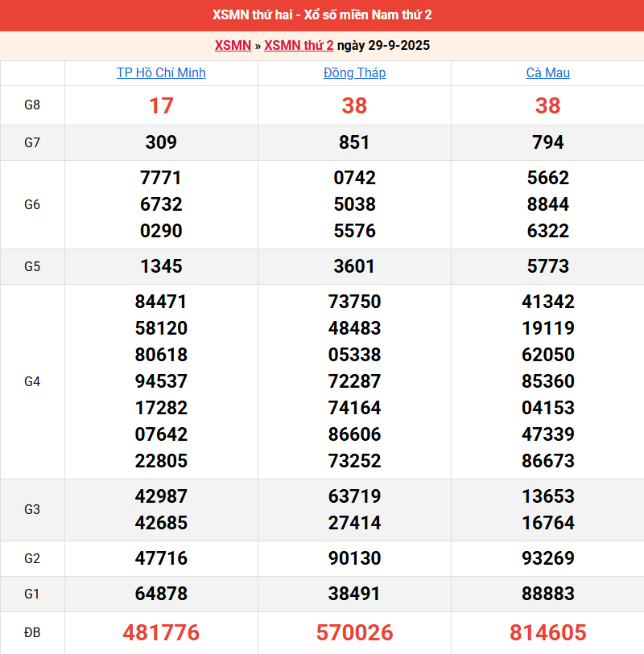This screenshot has width=644, height=654.
Task: Open the 'XSMN thứ 2' breadcrumb link
Action: pos(299,45)
